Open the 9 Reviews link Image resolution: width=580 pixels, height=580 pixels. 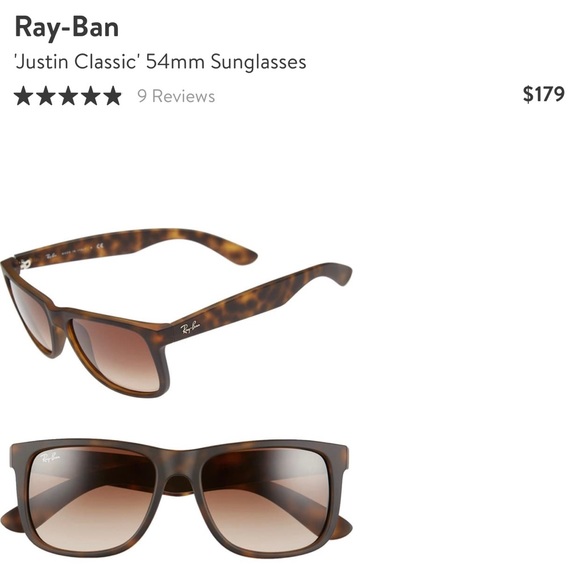point(176,96)
